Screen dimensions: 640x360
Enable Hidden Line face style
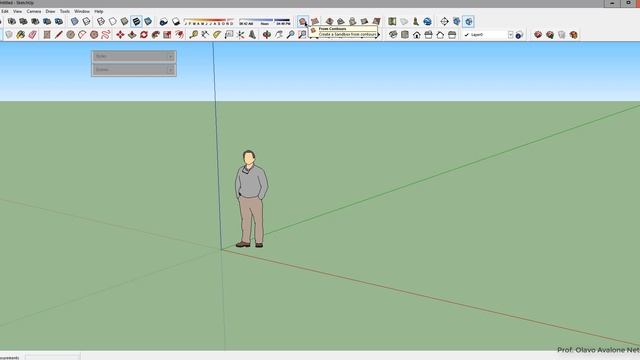coord(113,21)
